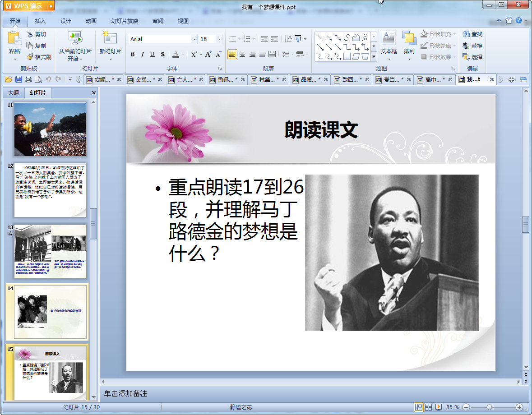Open the font color dropdown arrow
Screen dimensions: 532x415
(x=183, y=54)
